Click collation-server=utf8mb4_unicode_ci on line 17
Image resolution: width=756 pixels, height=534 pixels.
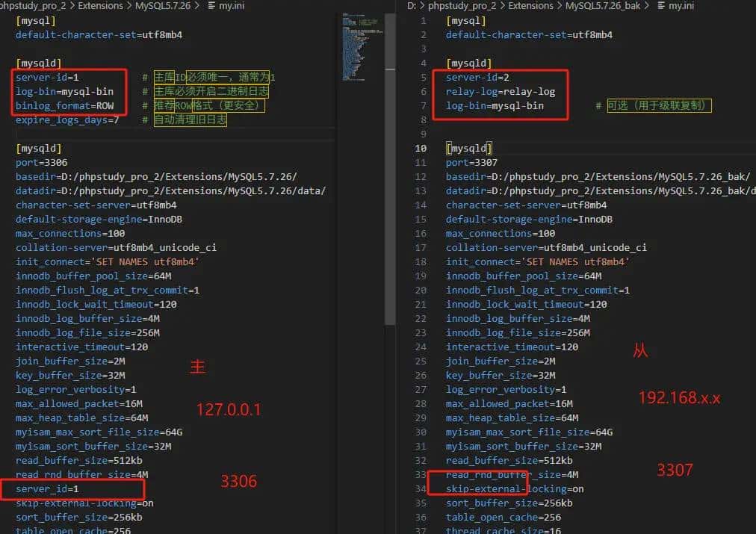tap(546, 248)
